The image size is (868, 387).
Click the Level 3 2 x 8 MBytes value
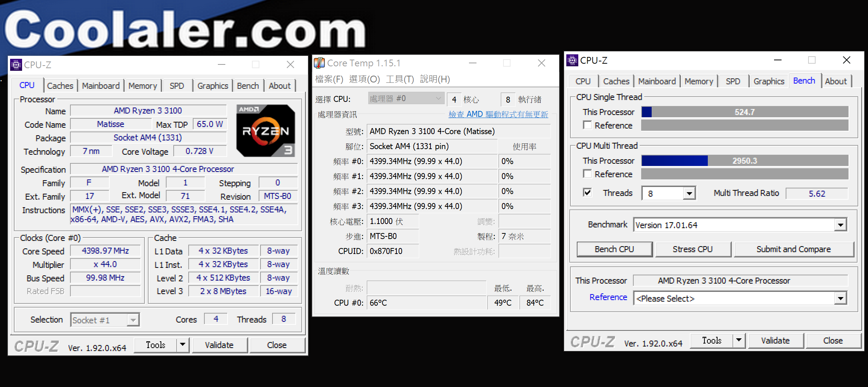223,291
